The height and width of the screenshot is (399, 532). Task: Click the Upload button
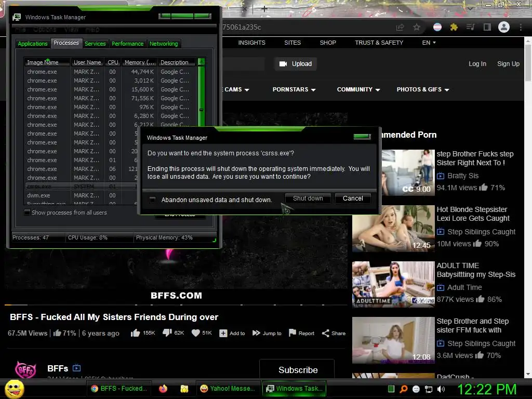[296, 64]
